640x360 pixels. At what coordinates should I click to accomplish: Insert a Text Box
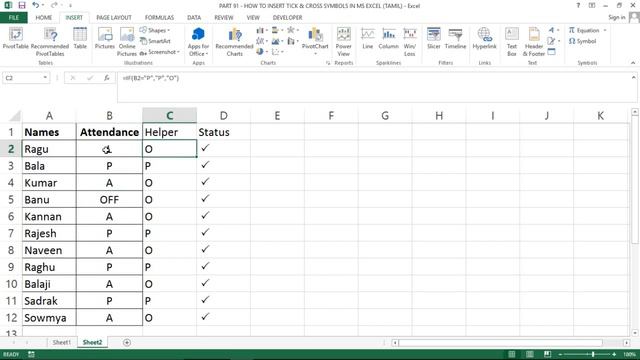pyautogui.click(x=512, y=42)
